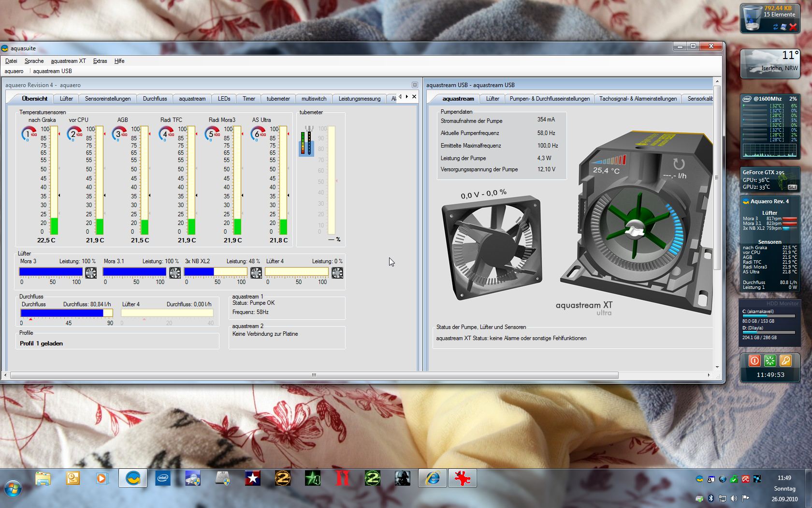This screenshot has width=812, height=508.
Task: Click the large fan illustration showing 0,0 V
Action: pos(492,247)
